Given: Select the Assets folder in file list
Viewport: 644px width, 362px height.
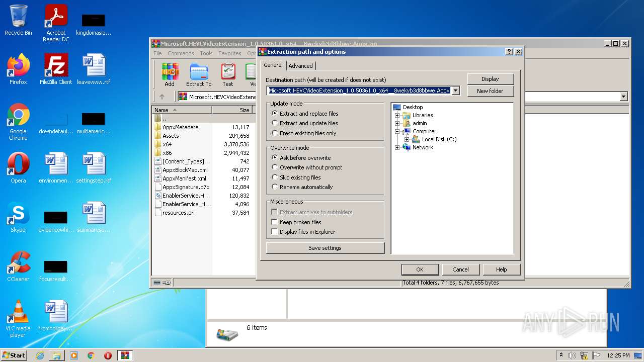Looking at the screenshot, I should pyautogui.click(x=171, y=136).
